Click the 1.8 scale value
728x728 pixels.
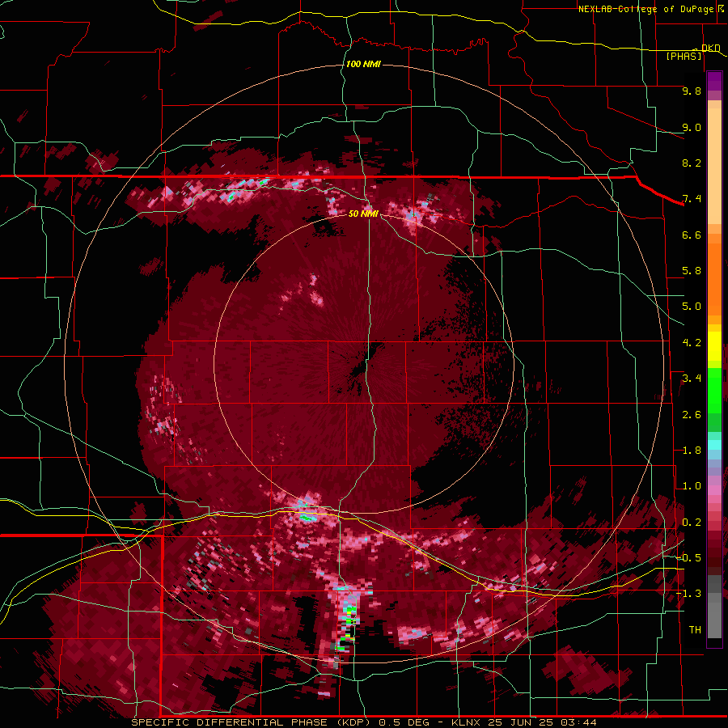click(692, 451)
